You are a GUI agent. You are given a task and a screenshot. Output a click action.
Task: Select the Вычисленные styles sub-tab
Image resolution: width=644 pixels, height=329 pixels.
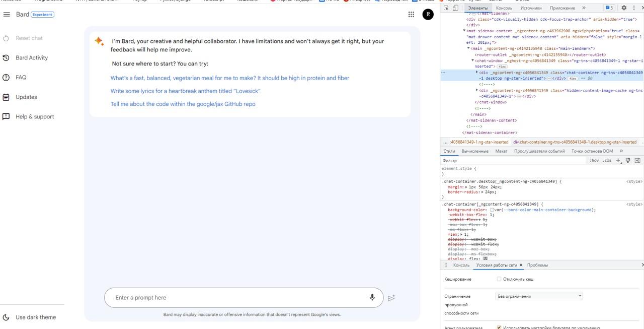(x=475, y=151)
